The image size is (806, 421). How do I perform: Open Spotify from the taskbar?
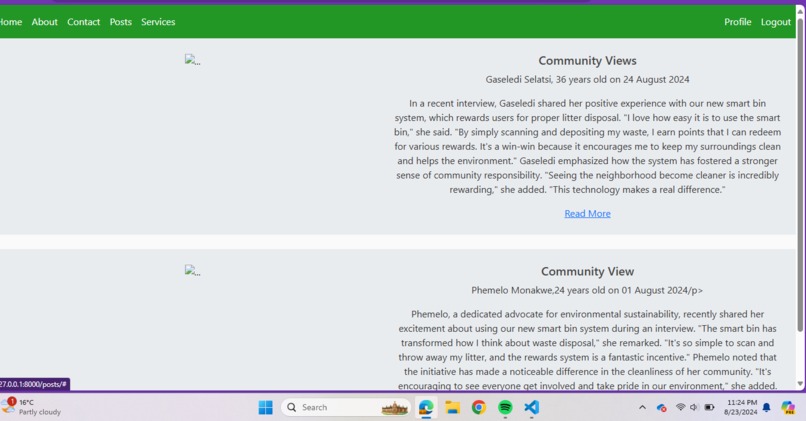[x=505, y=408]
